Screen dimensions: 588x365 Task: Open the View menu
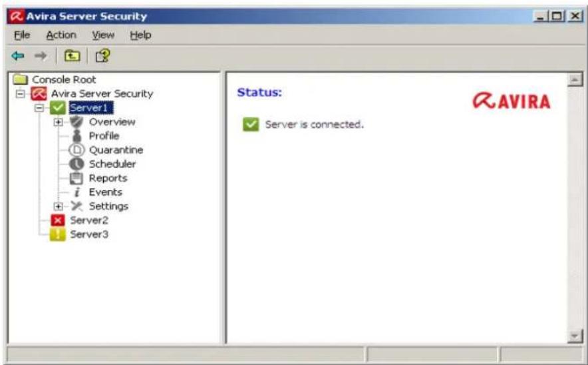103,35
